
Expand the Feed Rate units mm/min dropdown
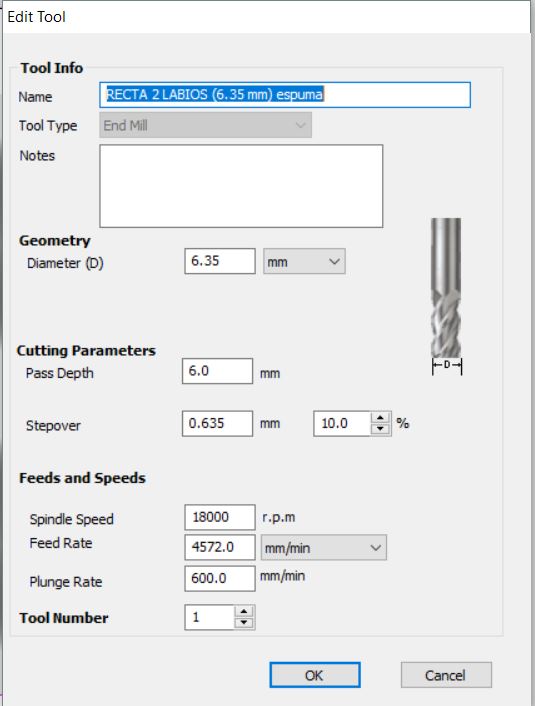click(323, 548)
